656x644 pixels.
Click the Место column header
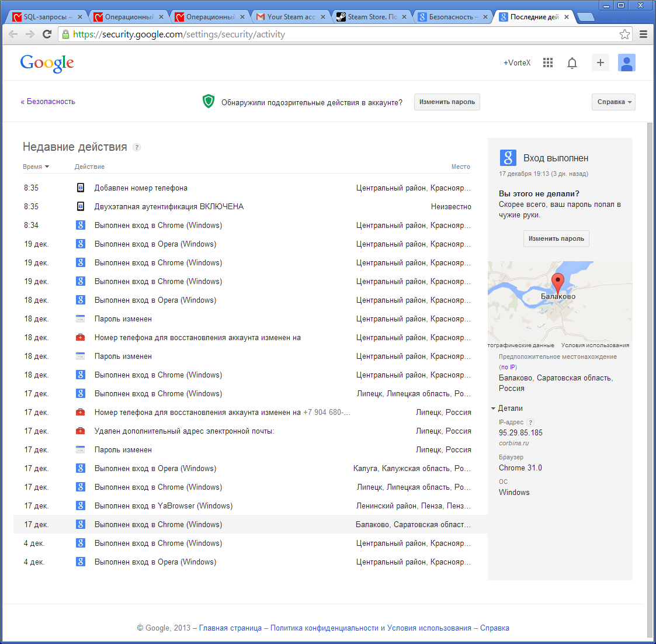tap(461, 167)
